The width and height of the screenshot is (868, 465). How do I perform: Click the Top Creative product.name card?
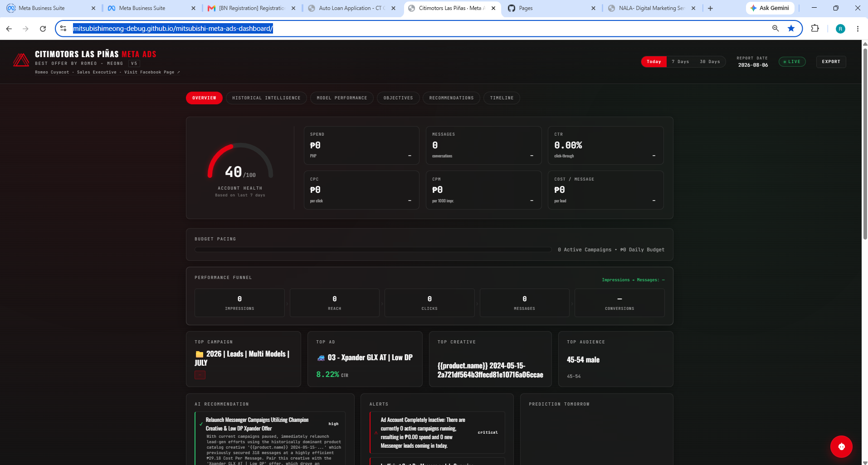pyautogui.click(x=490, y=359)
